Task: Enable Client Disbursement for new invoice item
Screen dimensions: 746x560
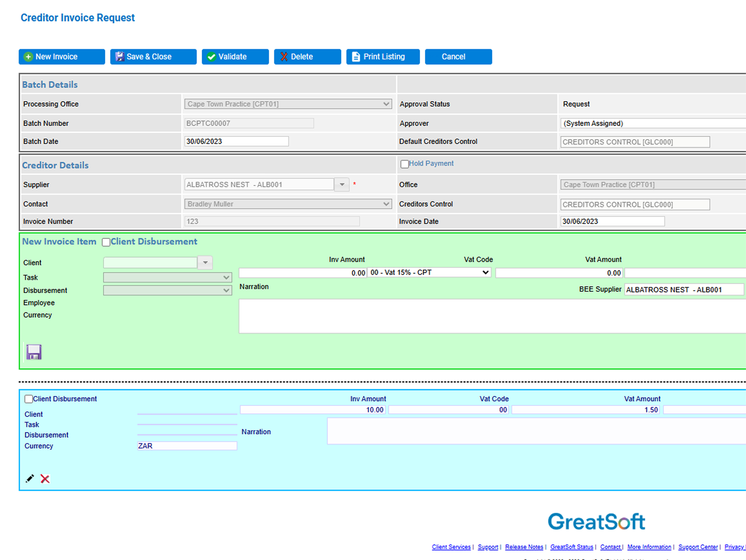Action: 106,242
